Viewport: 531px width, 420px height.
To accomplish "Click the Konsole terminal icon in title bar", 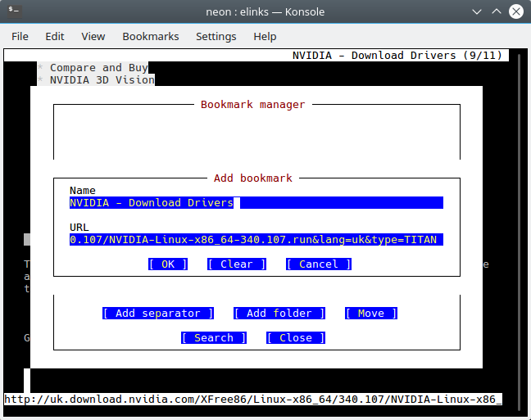I will tap(15, 11).
